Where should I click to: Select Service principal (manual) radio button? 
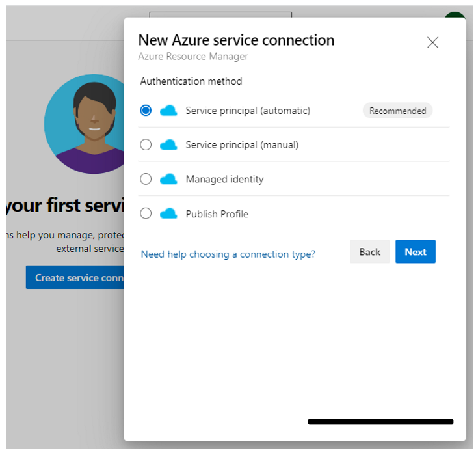click(x=146, y=144)
